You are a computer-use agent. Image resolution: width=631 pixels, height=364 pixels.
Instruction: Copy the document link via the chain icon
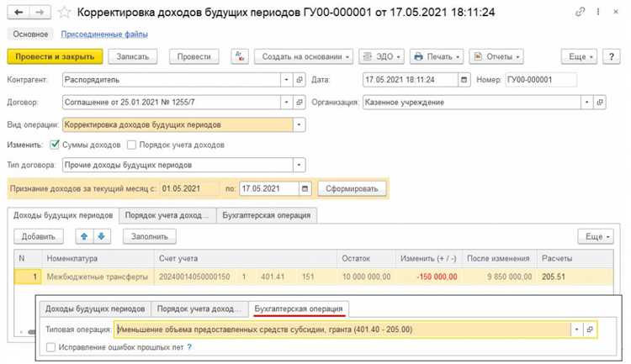tap(580, 12)
